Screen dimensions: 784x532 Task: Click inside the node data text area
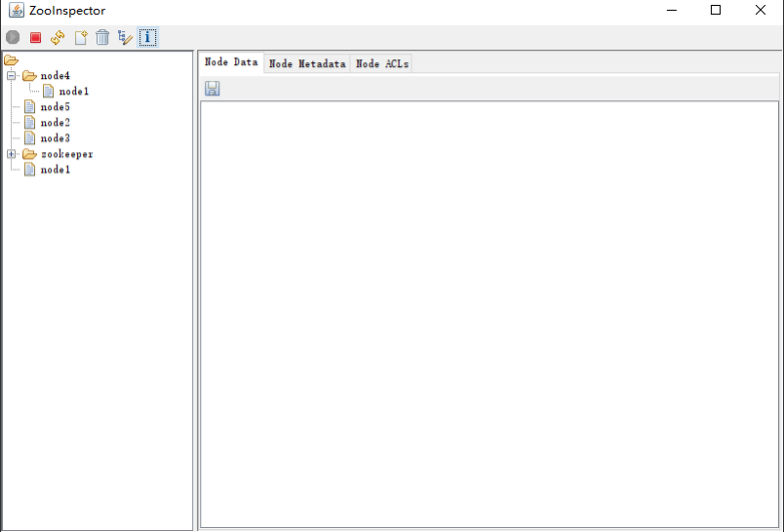(x=490, y=314)
